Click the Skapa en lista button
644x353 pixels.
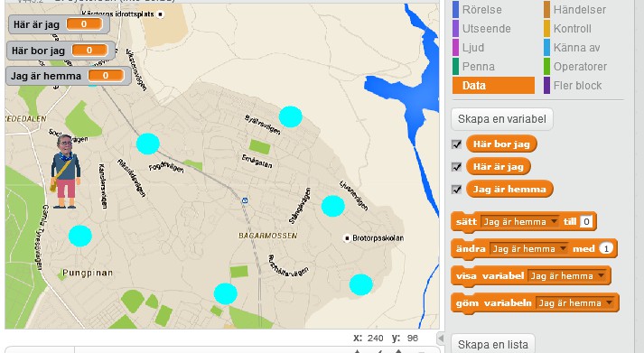(493, 344)
